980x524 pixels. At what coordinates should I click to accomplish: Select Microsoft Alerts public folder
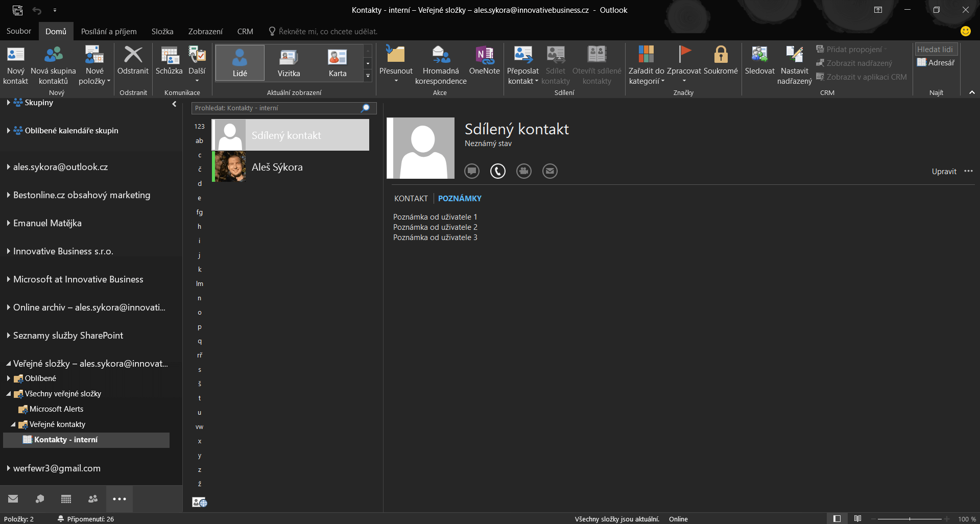pyautogui.click(x=56, y=409)
